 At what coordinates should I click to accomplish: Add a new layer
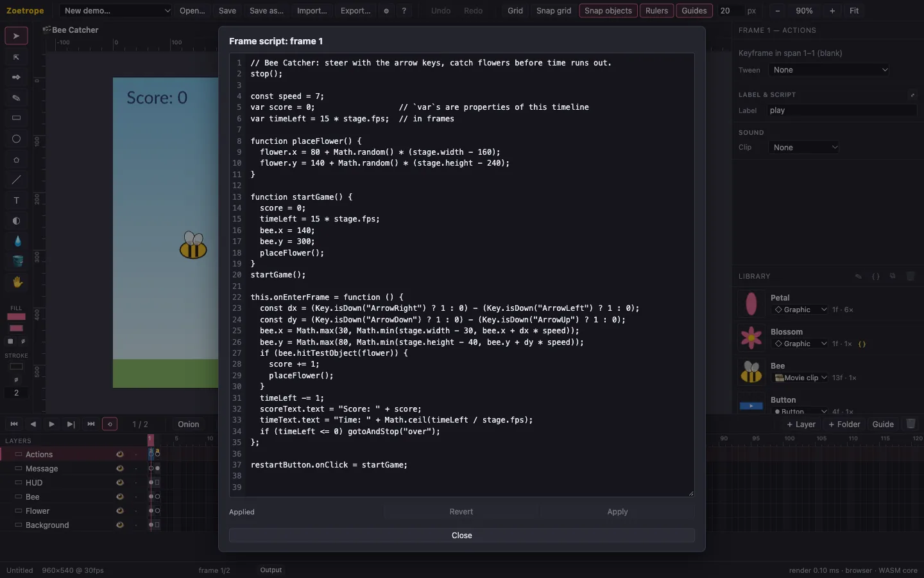[x=801, y=424]
